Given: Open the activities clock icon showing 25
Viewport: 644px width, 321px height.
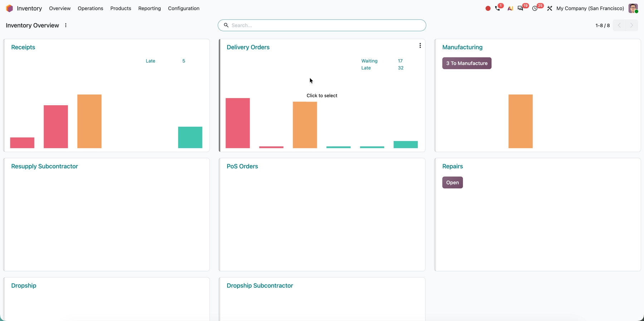Looking at the screenshot, I should click(535, 8).
